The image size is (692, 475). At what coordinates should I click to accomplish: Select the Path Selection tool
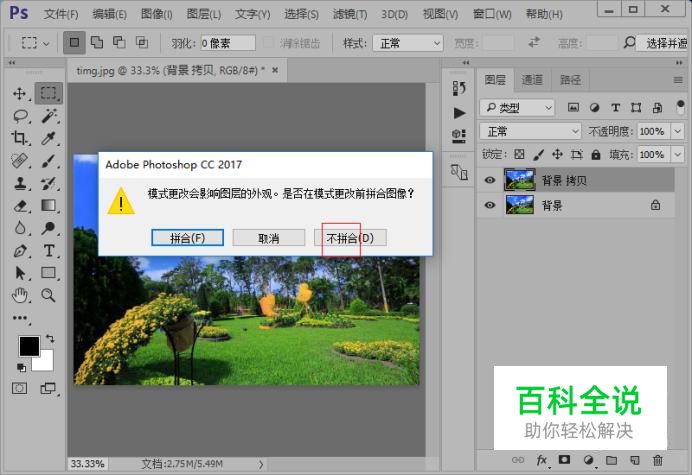(x=20, y=273)
